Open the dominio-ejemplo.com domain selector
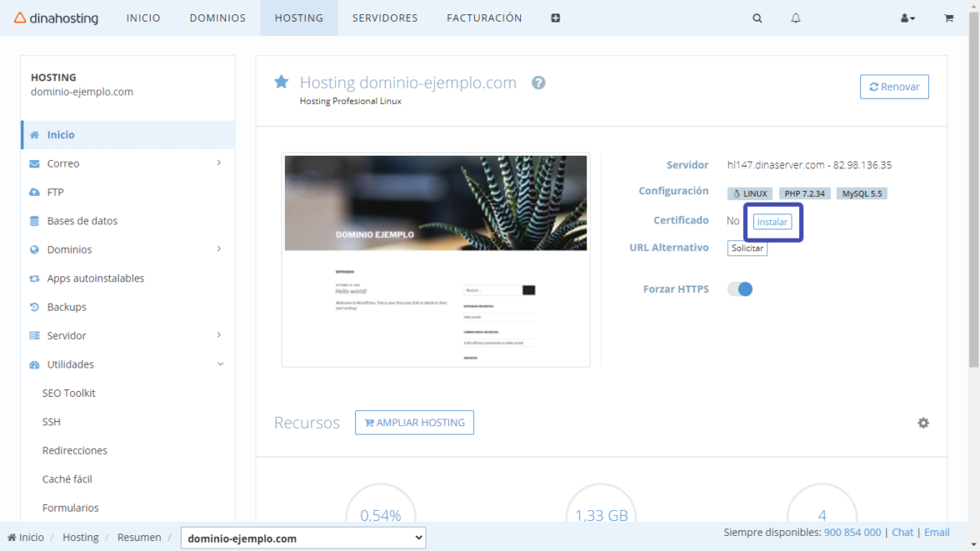 302,538
